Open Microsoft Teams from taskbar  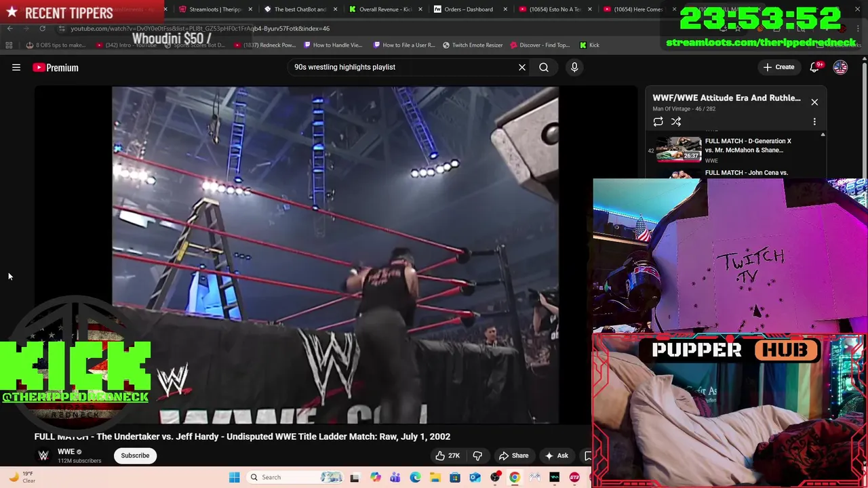point(395,477)
